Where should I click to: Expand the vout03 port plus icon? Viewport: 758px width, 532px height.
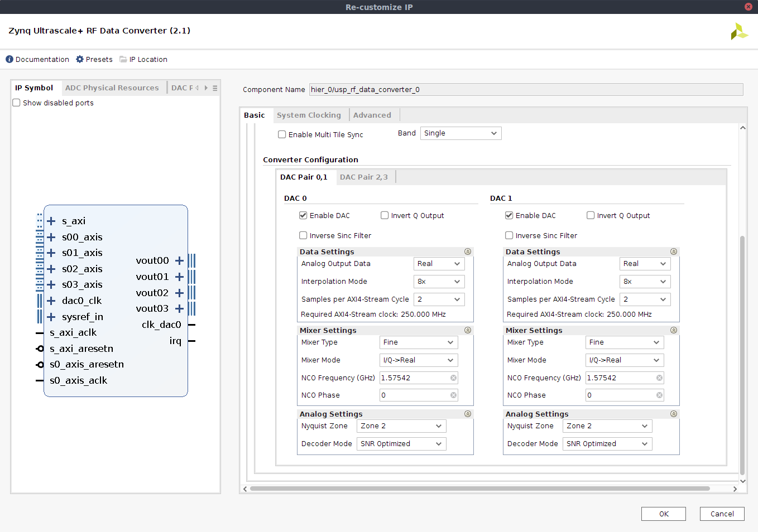[x=179, y=308]
